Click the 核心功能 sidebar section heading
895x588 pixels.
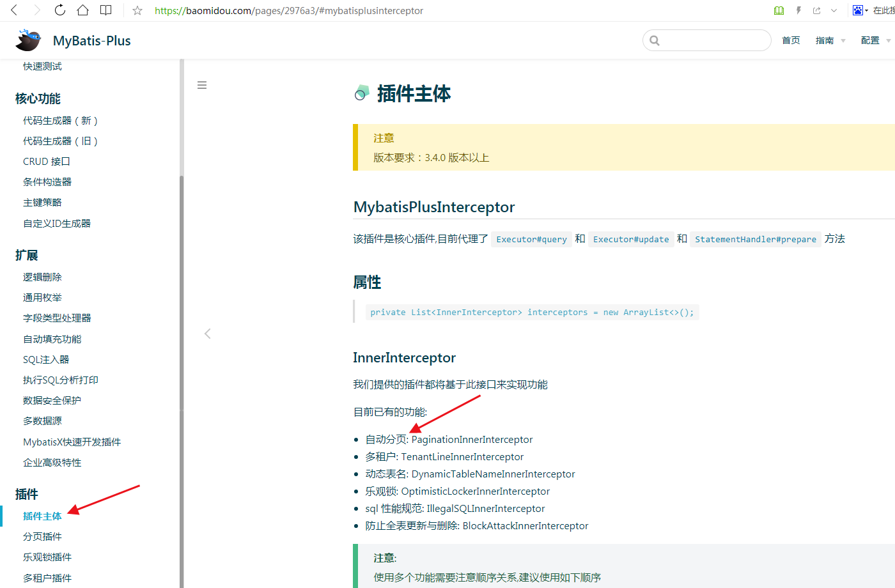(38, 98)
